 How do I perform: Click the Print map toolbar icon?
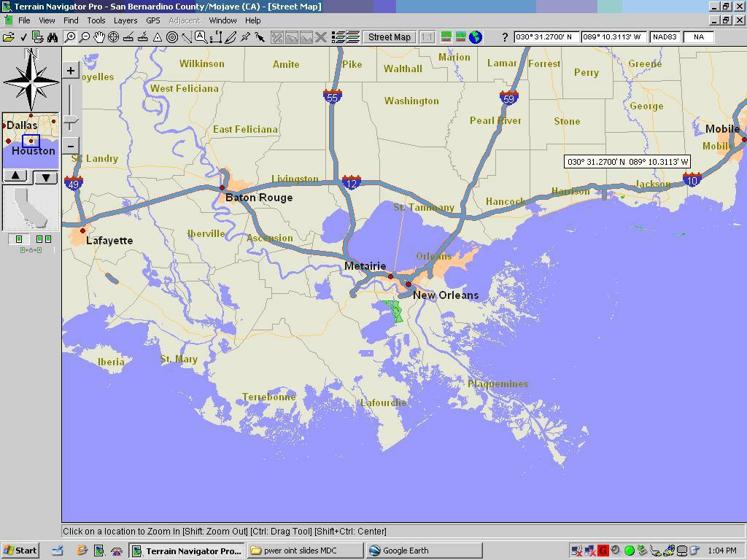point(38,37)
